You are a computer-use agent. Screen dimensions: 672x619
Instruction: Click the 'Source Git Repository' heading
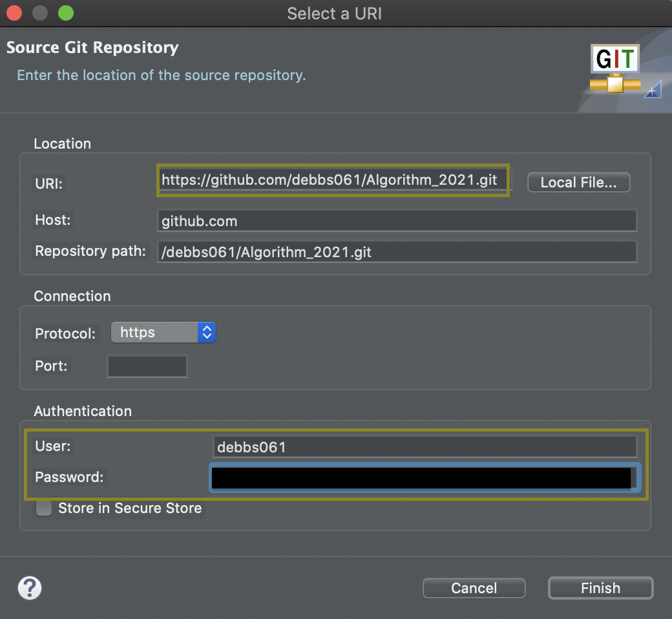(92, 48)
